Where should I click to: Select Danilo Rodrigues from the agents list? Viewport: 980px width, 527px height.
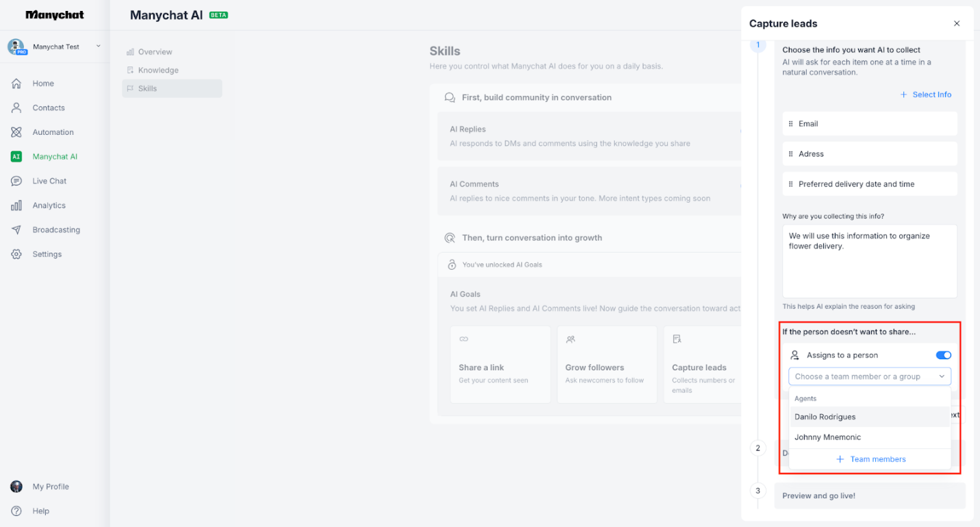(x=825, y=417)
